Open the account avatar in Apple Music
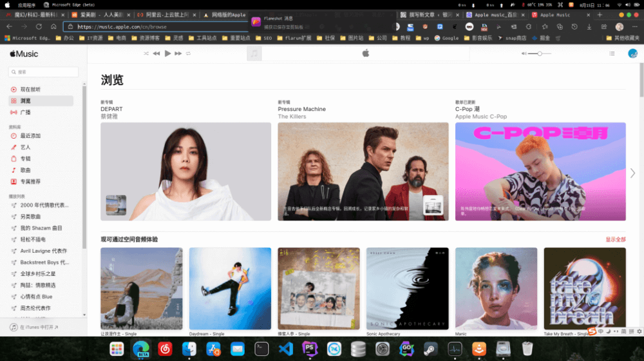The image size is (644, 361). 632,54
